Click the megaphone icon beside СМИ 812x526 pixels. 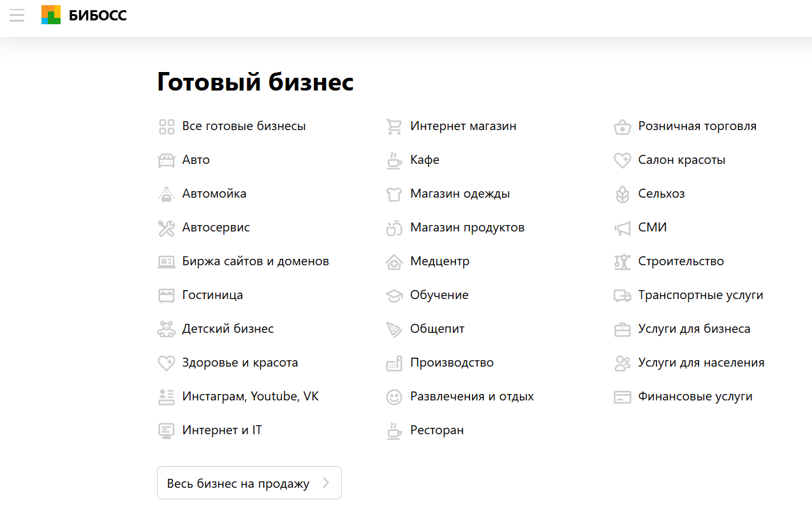[x=623, y=228]
